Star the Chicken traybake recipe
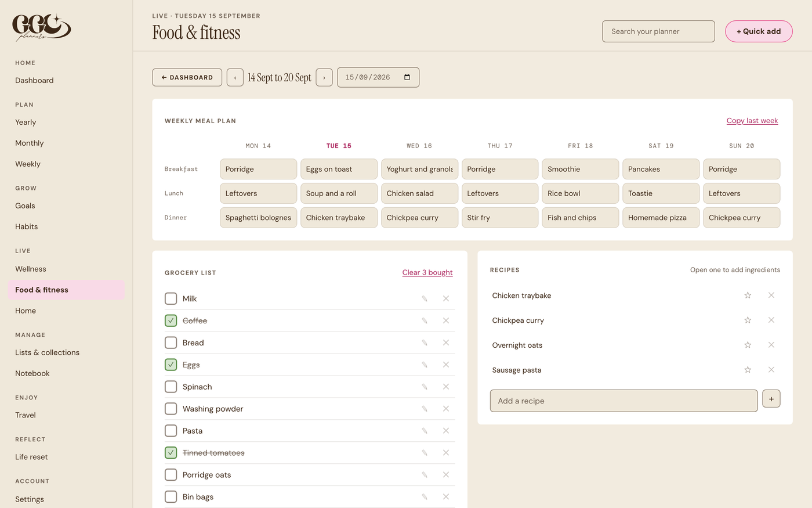This screenshot has height=508, width=812. [748, 296]
